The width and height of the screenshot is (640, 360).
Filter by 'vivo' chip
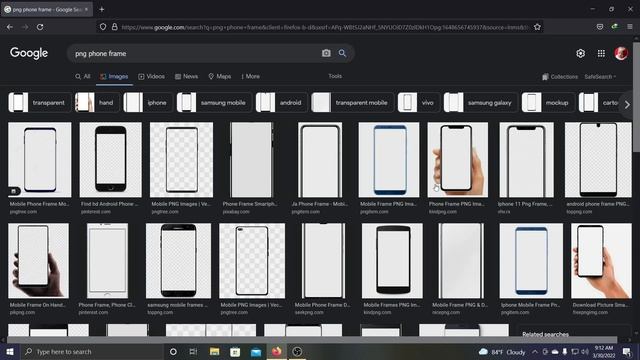click(418, 102)
